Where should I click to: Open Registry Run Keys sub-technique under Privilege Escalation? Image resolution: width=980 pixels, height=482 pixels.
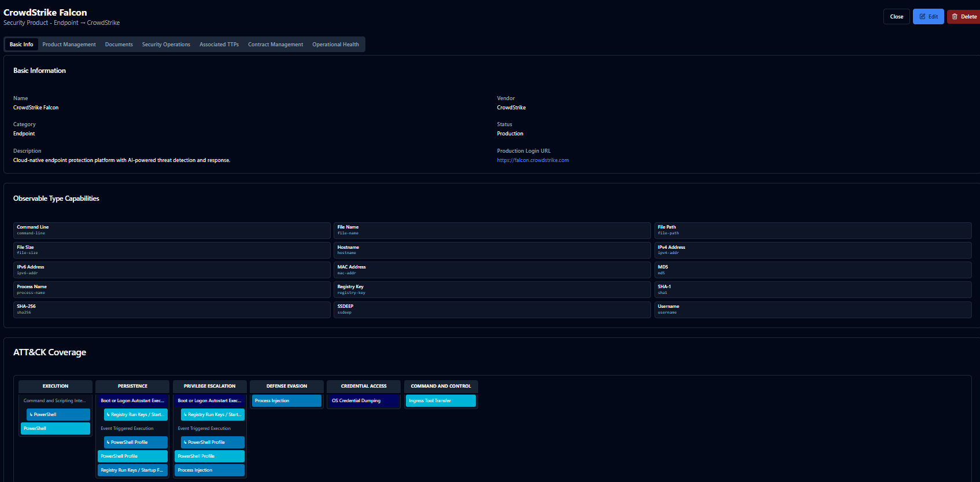(x=213, y=414)
